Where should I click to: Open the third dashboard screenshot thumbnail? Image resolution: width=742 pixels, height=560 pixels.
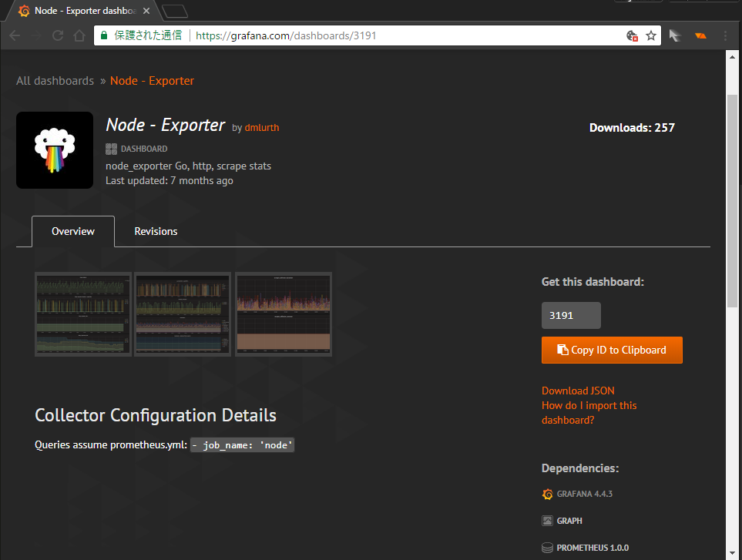pos(284,314)
